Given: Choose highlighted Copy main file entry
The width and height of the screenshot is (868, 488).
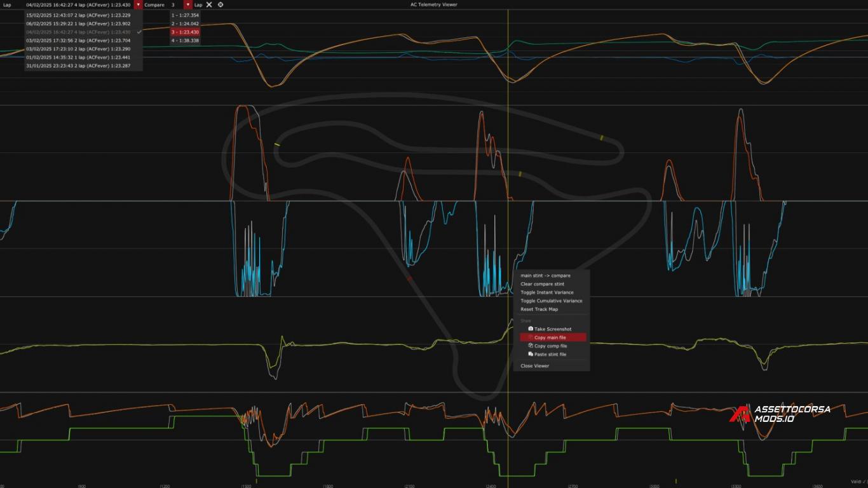Looking at the screenshot, I should 552,337.
